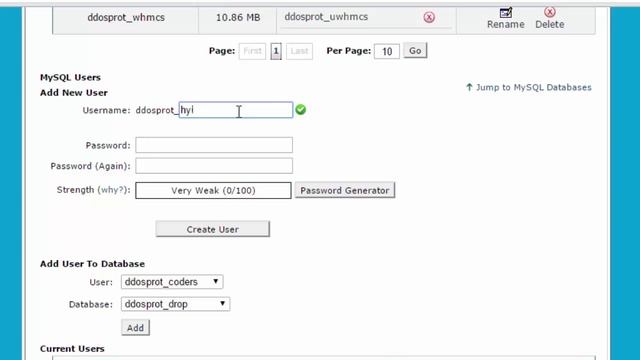Click into the Password (Again) field

(x=214, y=166)
